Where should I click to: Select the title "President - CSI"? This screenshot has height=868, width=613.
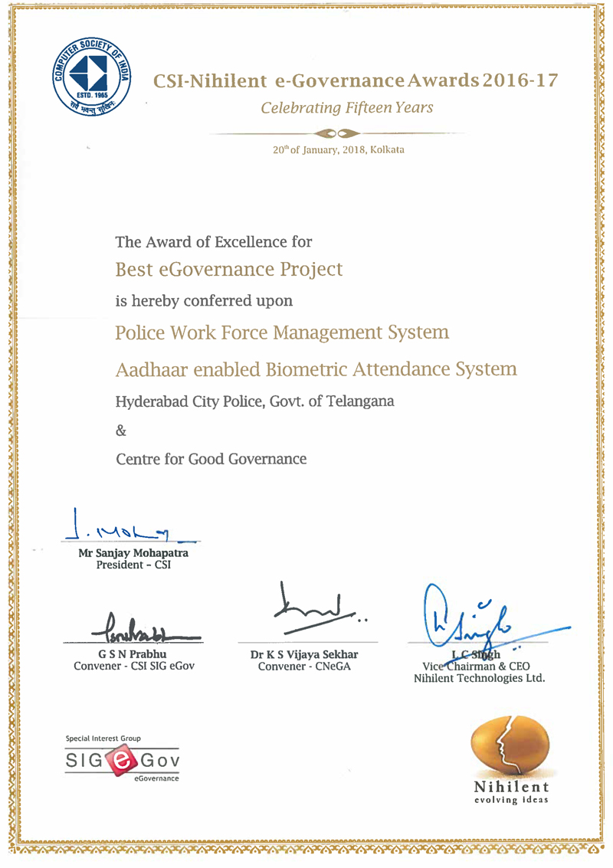[133, 565]
